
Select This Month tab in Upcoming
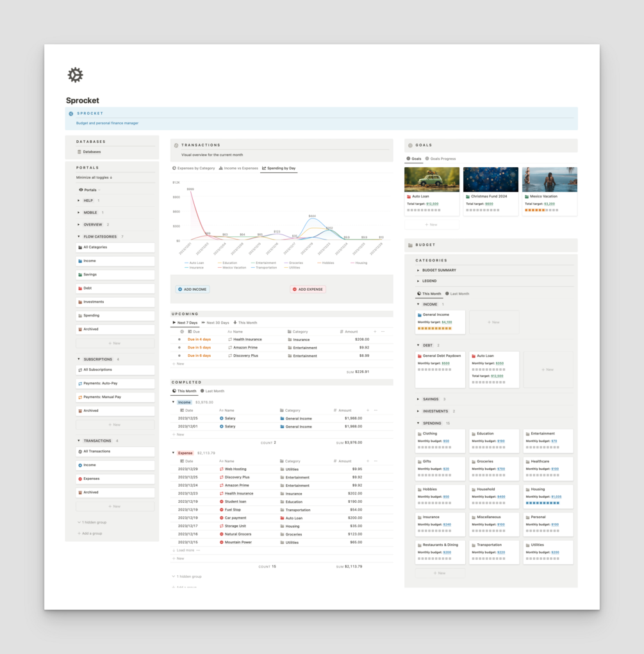point(245,323)
